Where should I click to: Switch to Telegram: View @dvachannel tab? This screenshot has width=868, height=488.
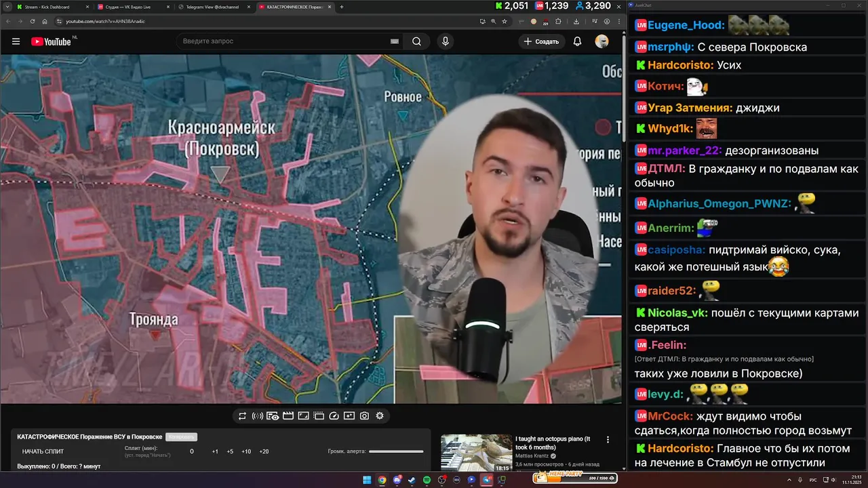click(x=213, y=7)
